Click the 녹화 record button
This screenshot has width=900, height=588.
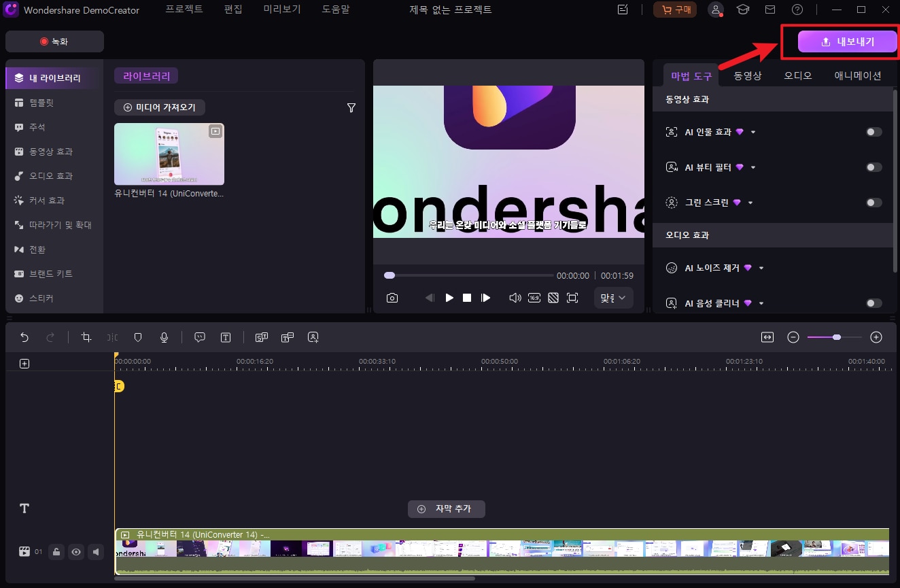point(54,41)
